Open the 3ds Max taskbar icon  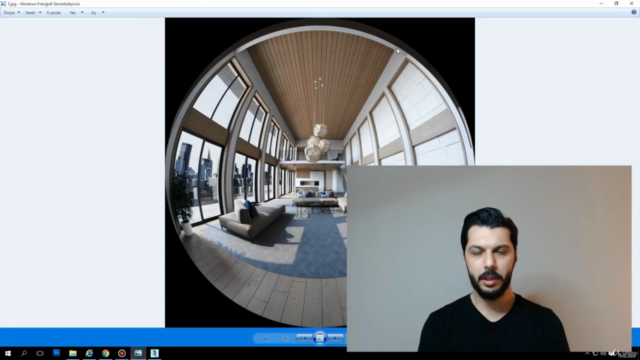154,353
